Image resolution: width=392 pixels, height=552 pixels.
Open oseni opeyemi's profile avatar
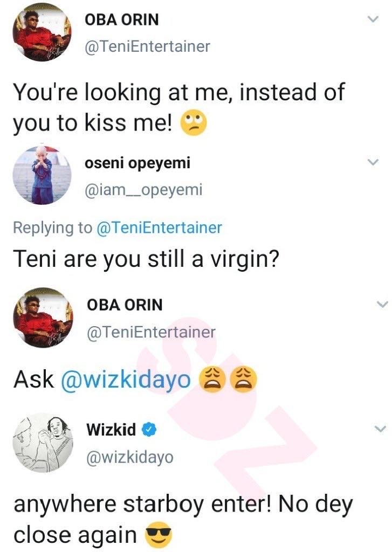(43, 176)
